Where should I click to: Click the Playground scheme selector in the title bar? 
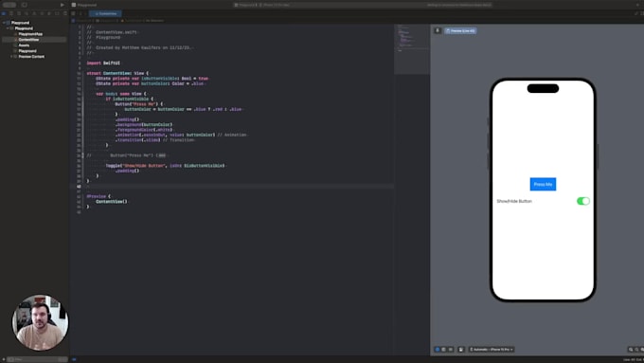coord(245,5)
